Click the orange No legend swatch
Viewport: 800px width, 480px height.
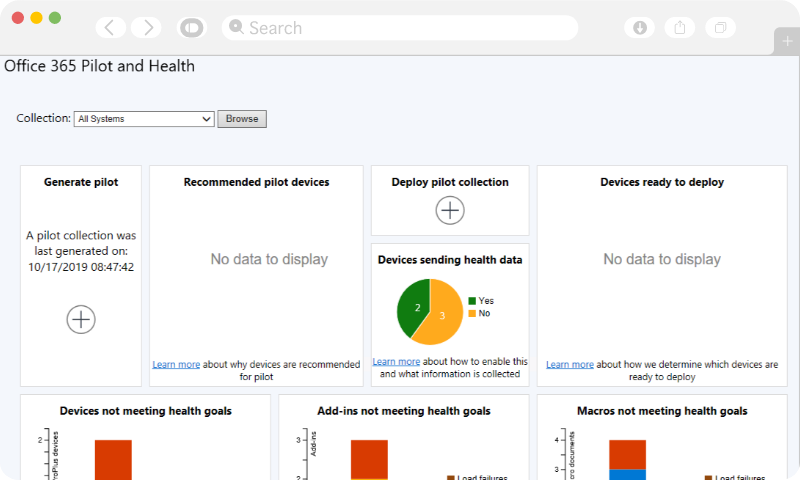click(472, 313)
